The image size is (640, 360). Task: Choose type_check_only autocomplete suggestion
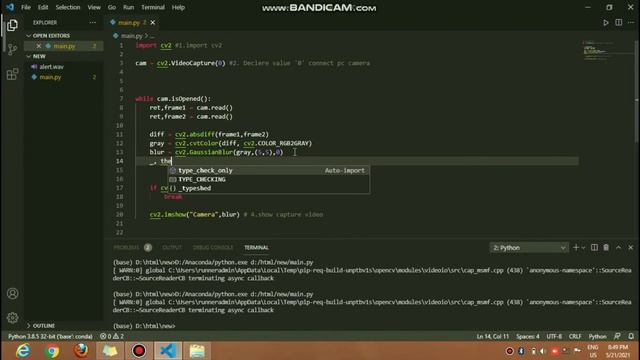(269, 171)
